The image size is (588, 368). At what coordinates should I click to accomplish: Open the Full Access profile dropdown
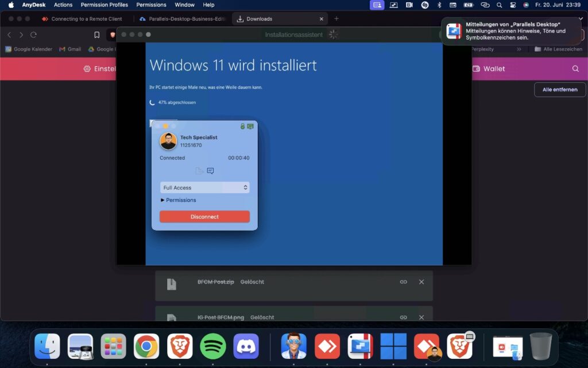[204, 187]
